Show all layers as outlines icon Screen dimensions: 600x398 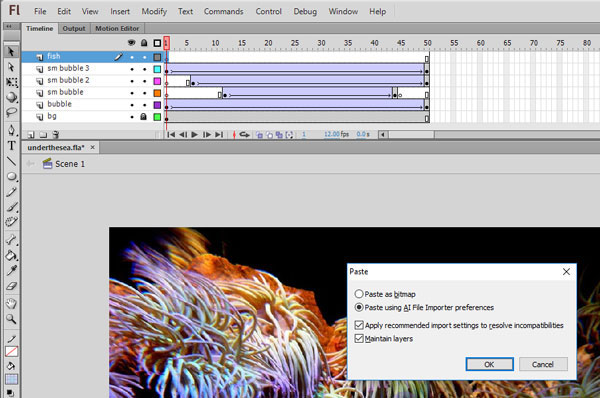point(157,43)
